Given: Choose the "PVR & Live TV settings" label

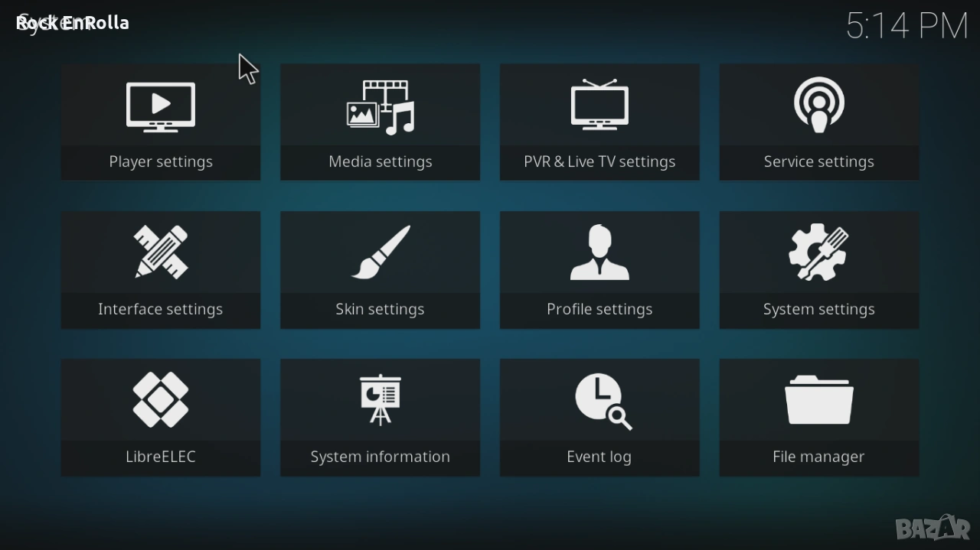Looking at the screenshot, I should pyautogui.click(x=599, y=162).
